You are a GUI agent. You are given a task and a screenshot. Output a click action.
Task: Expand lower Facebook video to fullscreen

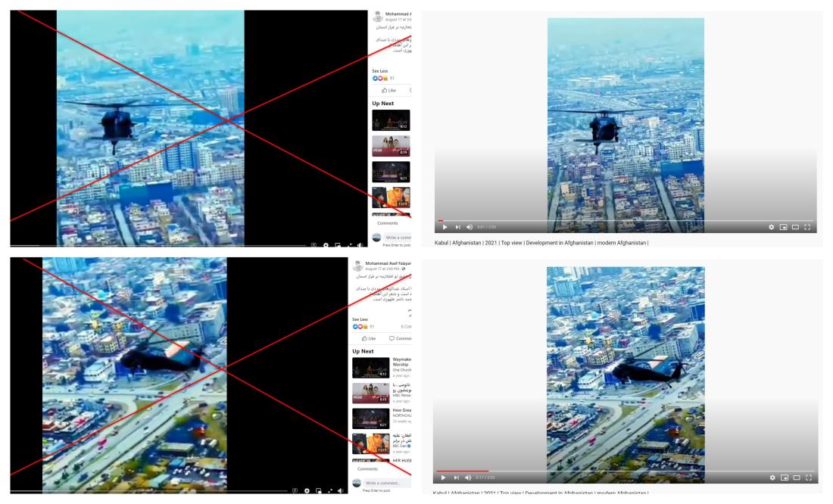point(330,490)
